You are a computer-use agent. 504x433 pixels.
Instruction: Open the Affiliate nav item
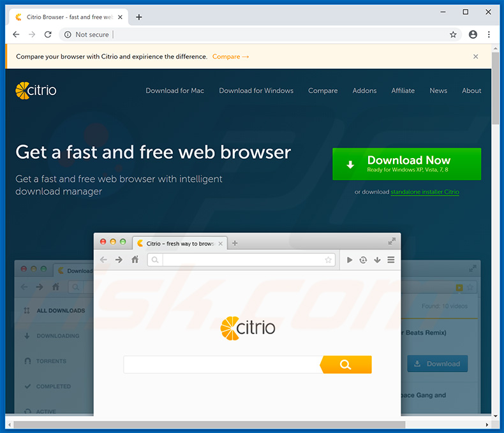click(403, 91)
